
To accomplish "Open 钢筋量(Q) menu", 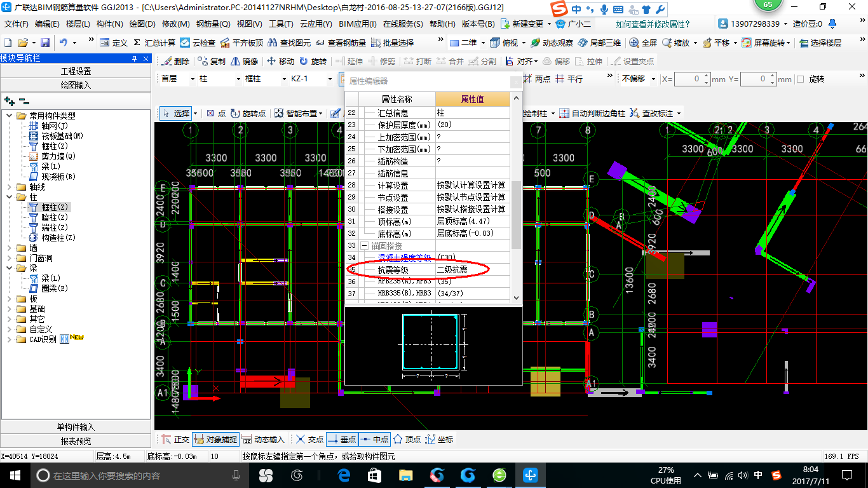I will pos(213,24).
